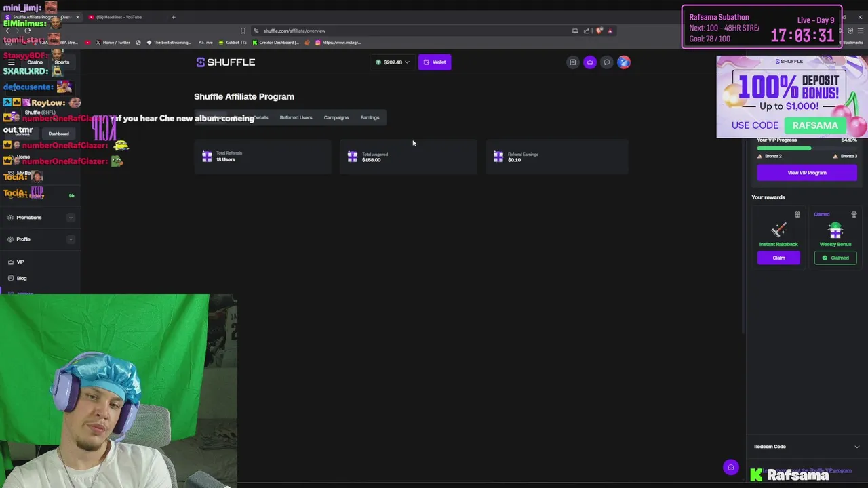Click the Instant Rakeback reward icon
Screen dimensions: 868x488
(778, 230)
